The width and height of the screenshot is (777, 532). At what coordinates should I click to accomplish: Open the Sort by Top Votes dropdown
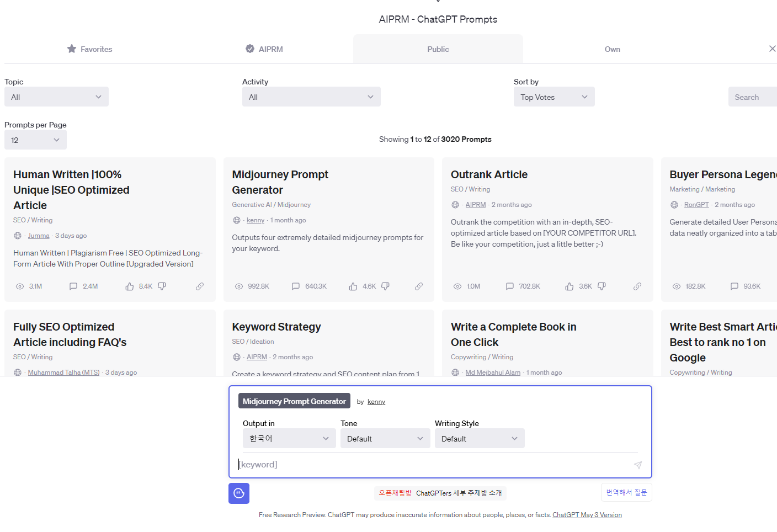pos(554,97)
